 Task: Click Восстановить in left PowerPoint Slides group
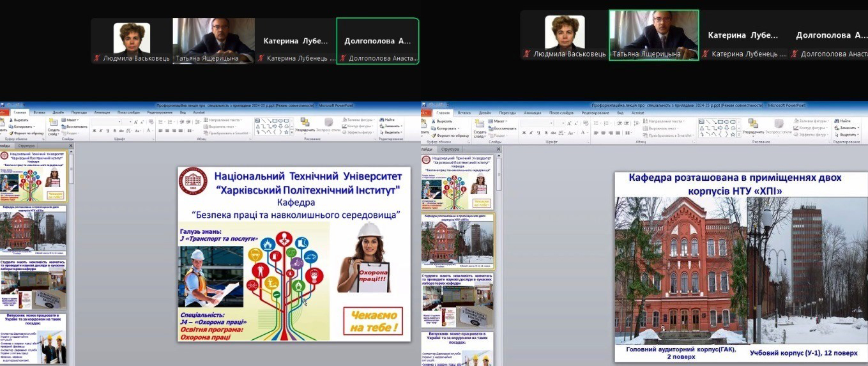(x=75, y=126)
